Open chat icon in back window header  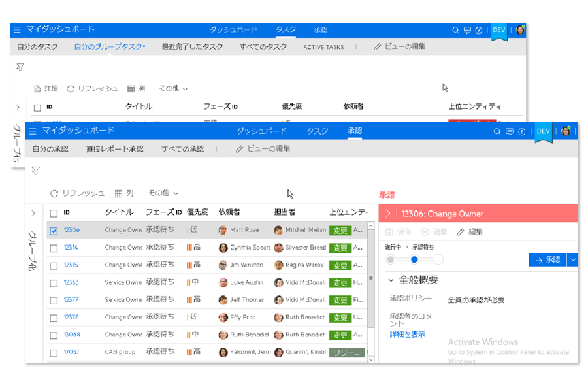point(467,31)
